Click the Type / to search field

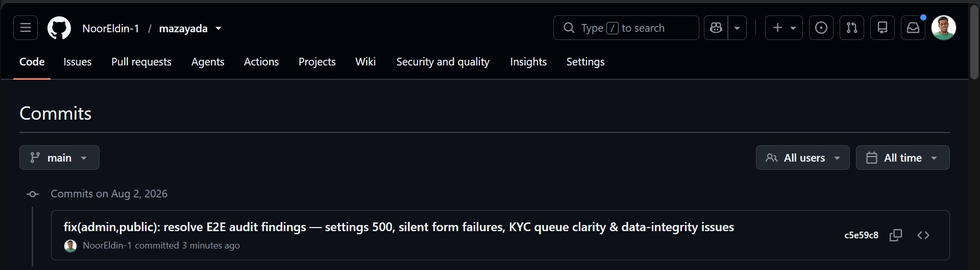click(626, 28)
